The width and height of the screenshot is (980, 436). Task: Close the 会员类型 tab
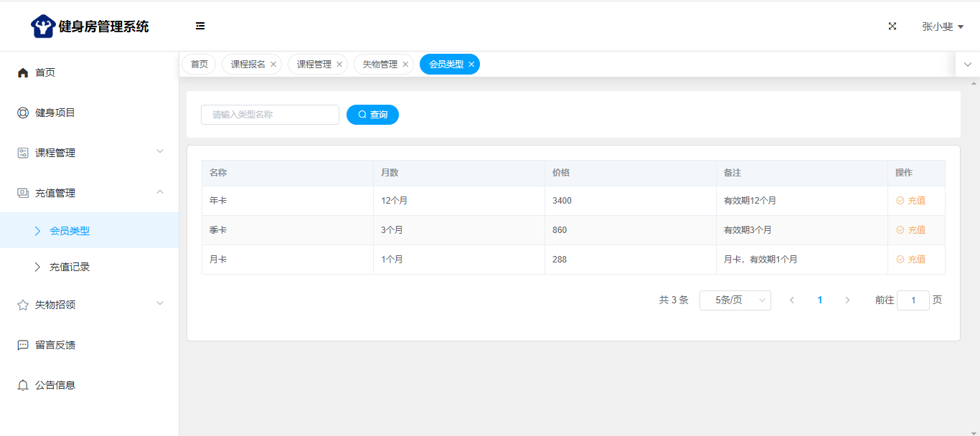471,65
